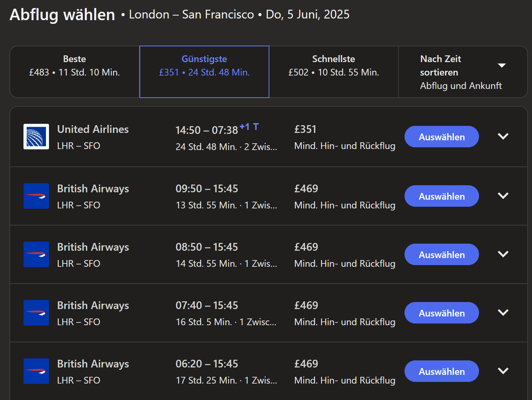
Task: Choose Auswählen for the 07:40 – 15:45 flight
Action: pos(442,313)
